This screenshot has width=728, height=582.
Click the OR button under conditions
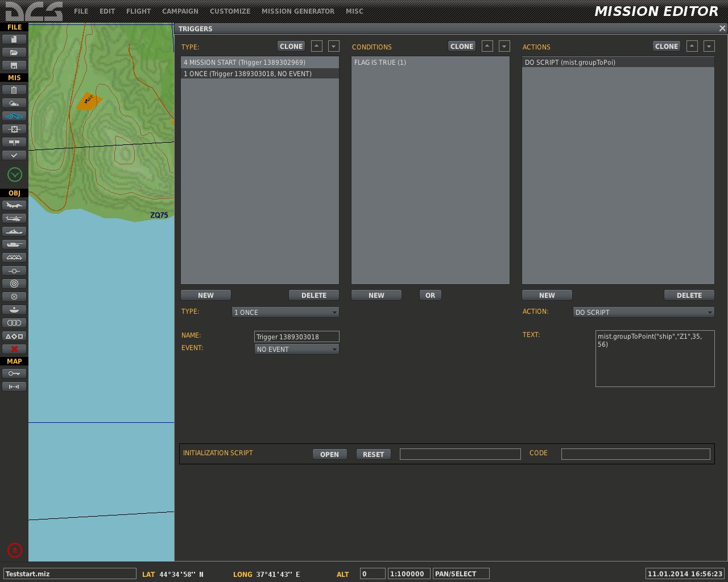[431, 295]
